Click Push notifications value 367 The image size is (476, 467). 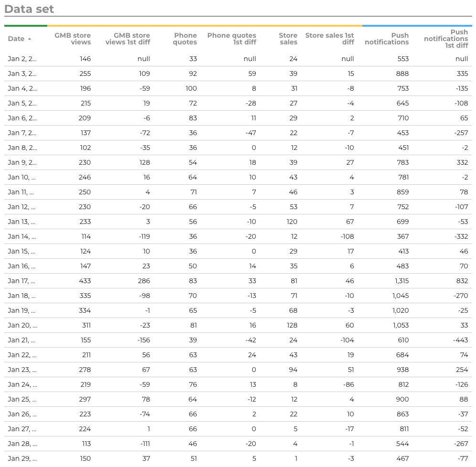click(x=403, y=236)
